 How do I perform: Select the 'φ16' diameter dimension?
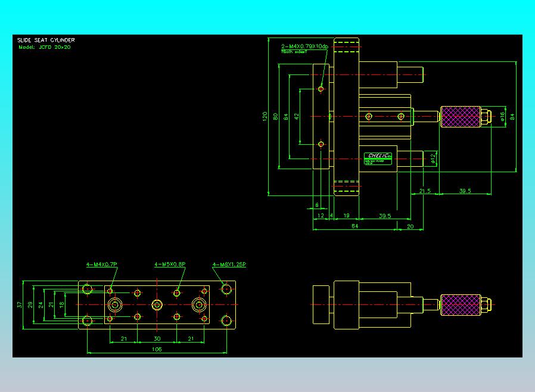[502, 117]
